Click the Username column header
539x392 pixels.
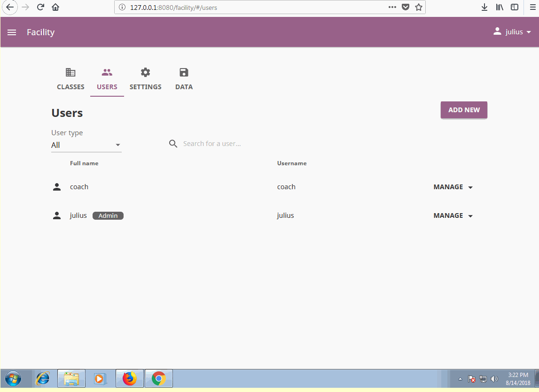(x=292, y=163)
